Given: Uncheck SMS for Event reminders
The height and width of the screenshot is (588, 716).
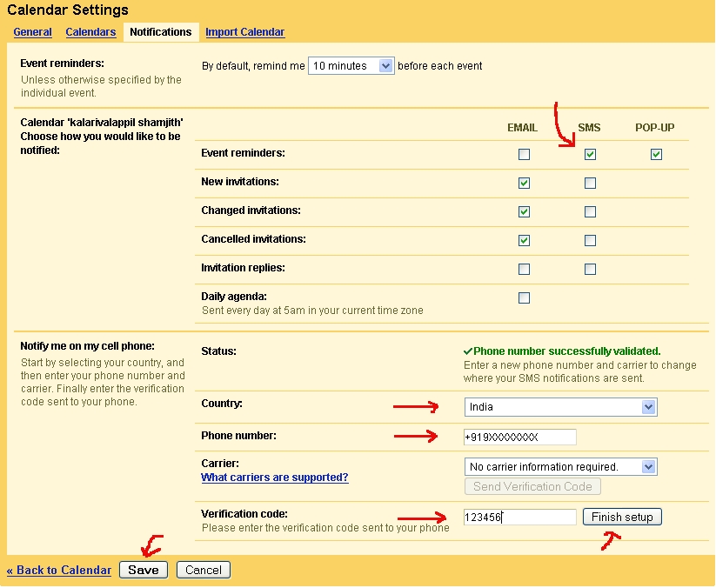Looking at the screenshot, I should [590, 154].
